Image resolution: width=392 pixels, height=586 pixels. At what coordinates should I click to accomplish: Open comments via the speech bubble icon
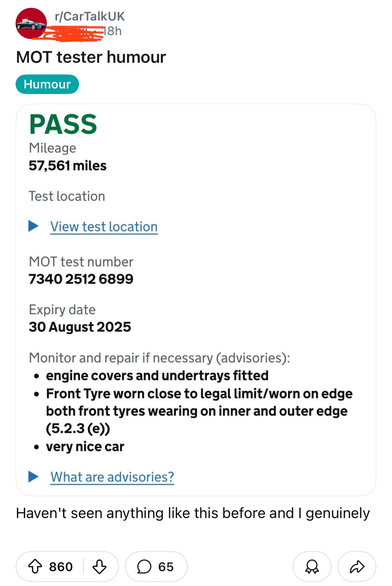(x=144, y=566)
